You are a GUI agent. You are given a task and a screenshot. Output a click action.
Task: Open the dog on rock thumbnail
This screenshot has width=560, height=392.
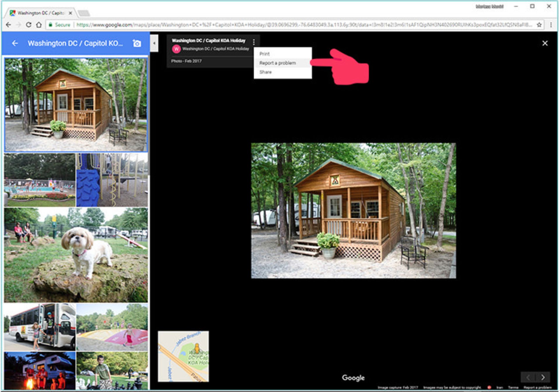click(x=76, y=255)
